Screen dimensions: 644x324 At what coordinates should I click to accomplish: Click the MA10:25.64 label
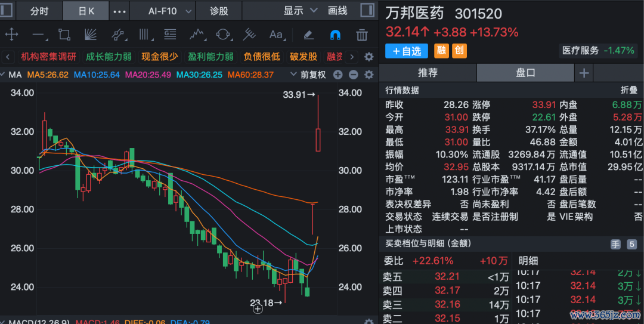pyautogui.click(x=97, y=75)
